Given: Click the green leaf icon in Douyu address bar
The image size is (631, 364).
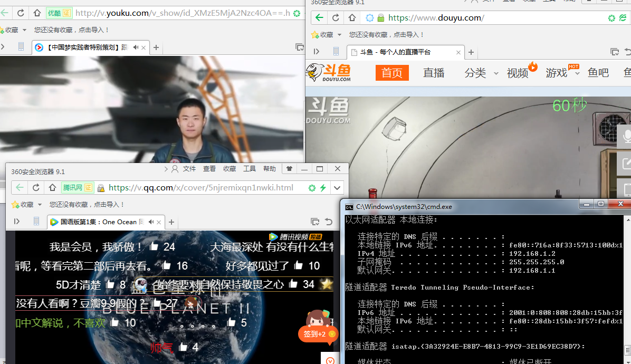Looking at the screenshot, I should coord(623,18).
